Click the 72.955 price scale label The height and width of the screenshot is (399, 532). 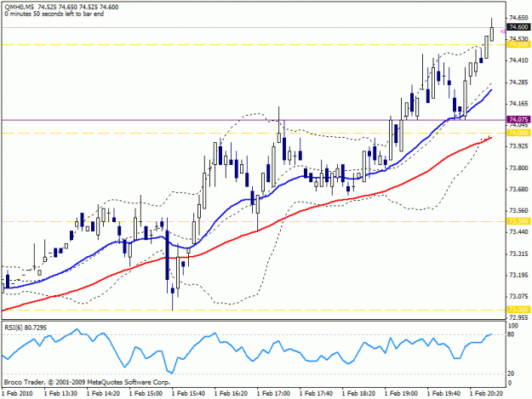[x=518, y=317]
